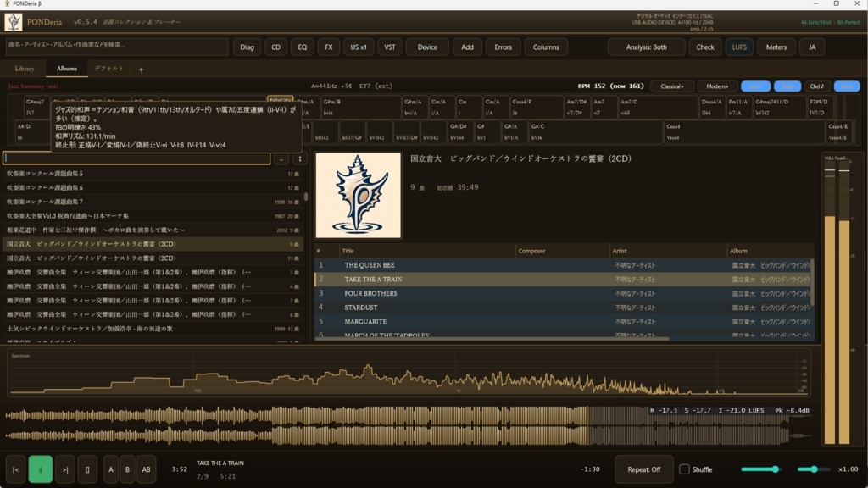
Task: Toggle Jazz+ harmony analysis
Action: [x=755, y=86]
